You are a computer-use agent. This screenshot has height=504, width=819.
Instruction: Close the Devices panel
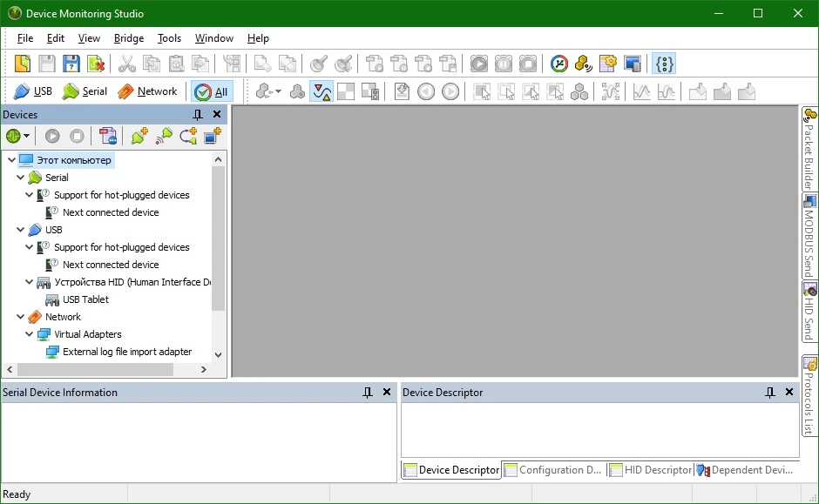[x=217, y=114]
